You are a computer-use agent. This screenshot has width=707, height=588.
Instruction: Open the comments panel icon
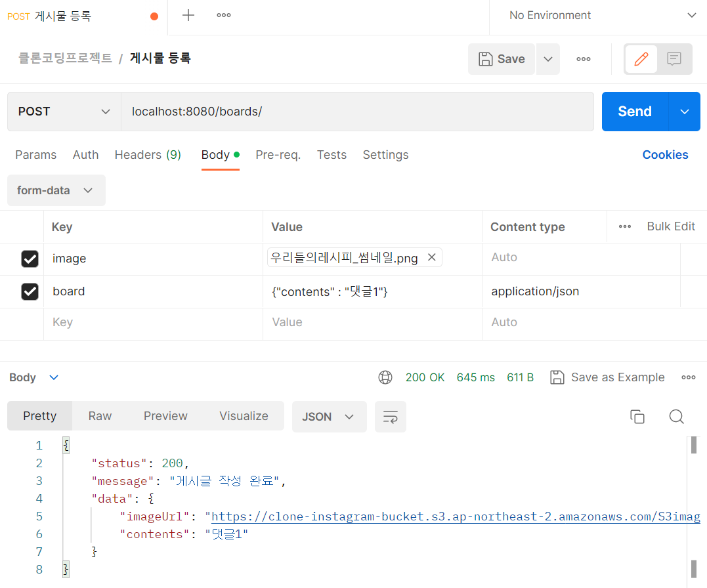coord(674,59)
